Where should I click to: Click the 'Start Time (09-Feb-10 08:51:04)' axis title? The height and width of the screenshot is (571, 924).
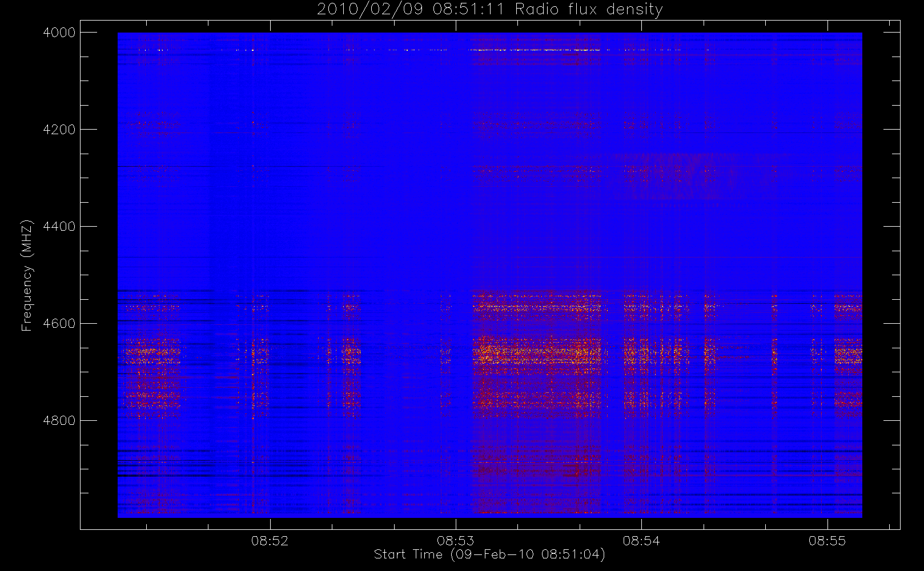click(489, 554)
